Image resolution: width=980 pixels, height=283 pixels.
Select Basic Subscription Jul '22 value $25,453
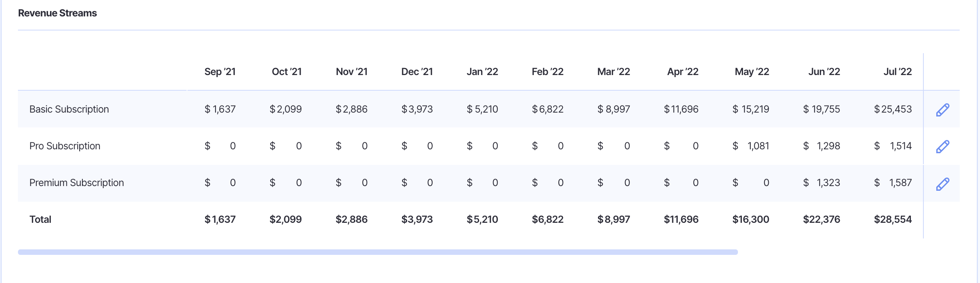893,109
